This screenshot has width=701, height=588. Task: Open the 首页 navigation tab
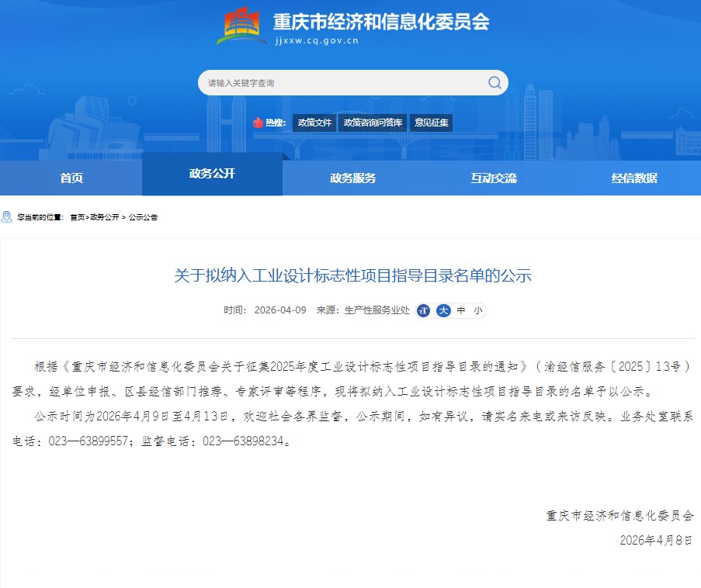pyautogui.click(x=71, y=178)
